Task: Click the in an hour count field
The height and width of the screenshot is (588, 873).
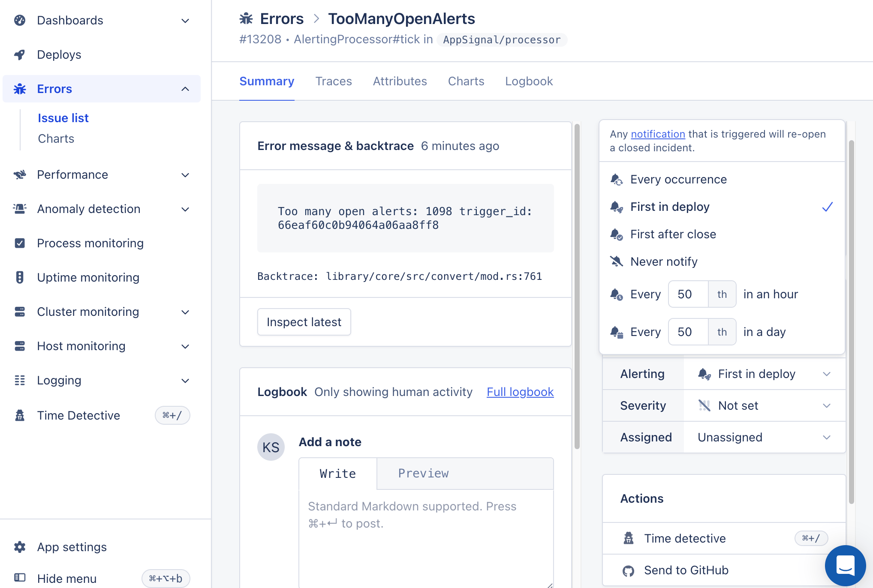Action: point(688,294)
